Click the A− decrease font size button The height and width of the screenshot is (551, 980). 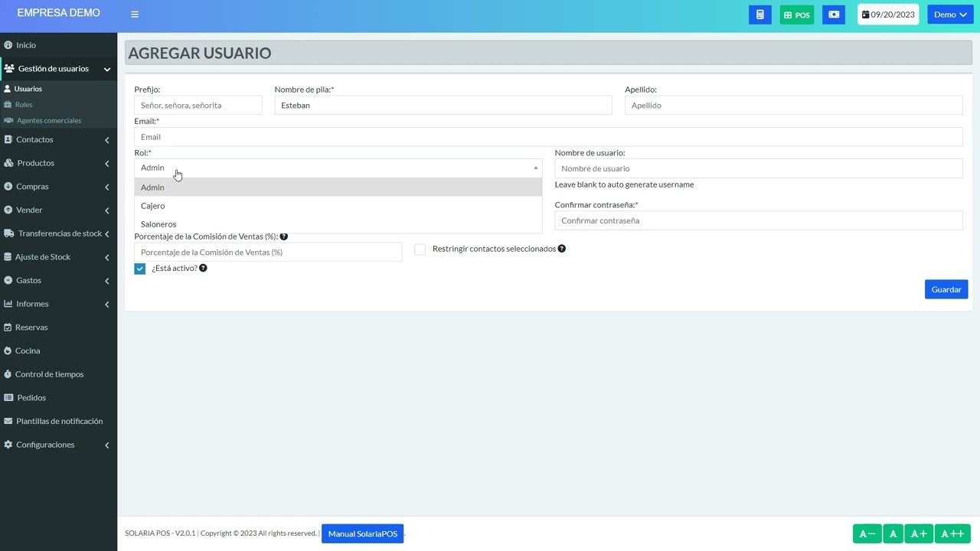(867, 533)
